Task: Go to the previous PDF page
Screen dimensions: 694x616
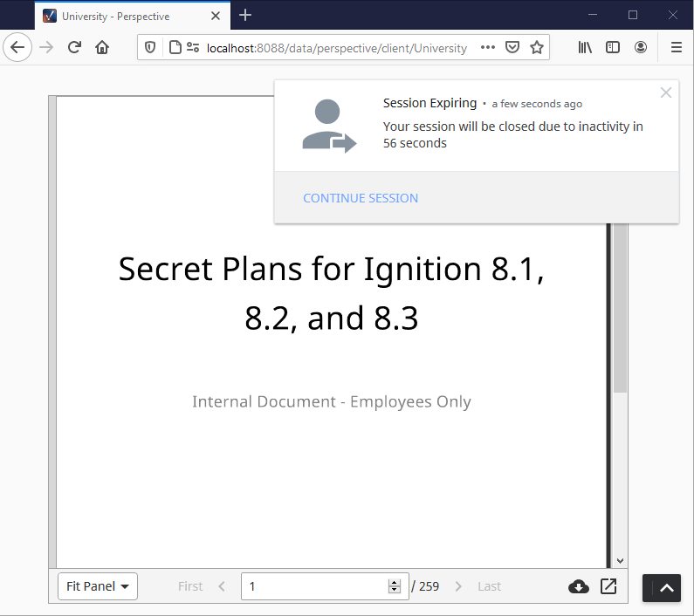Action: pos(222,586)
